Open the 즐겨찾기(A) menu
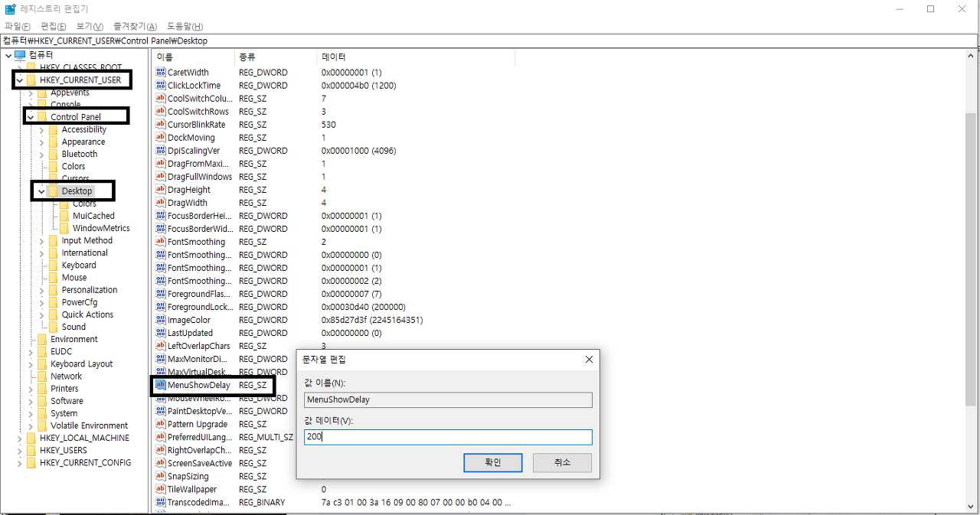This screenshot has height=515, width=980. tap(135, 27)
